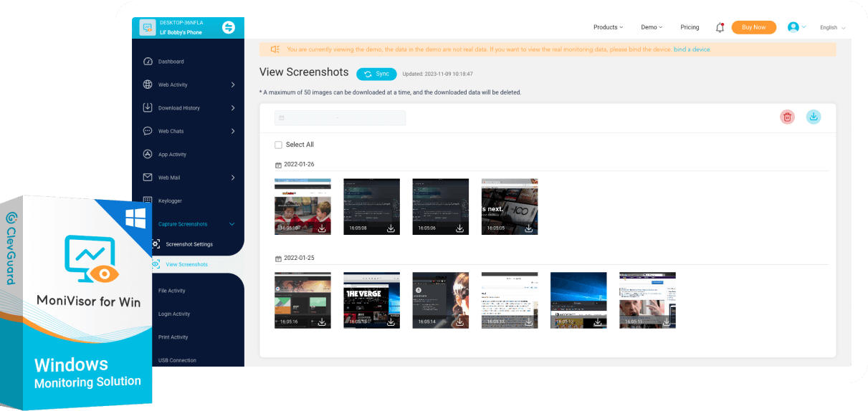Screen dimensions: 868x411
Task: Open the Pricing page
Action: click(x=690, y=27)
